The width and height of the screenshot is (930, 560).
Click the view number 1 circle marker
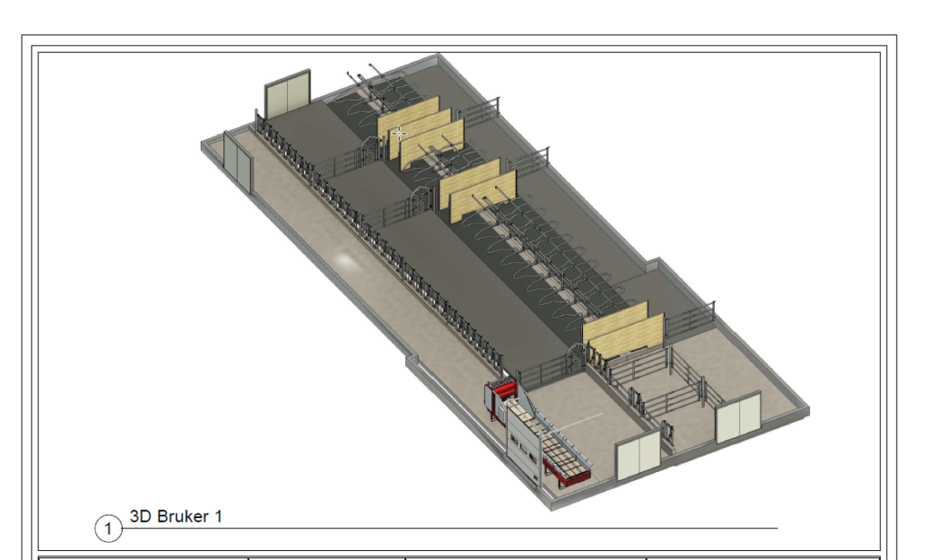click(108, 528)
